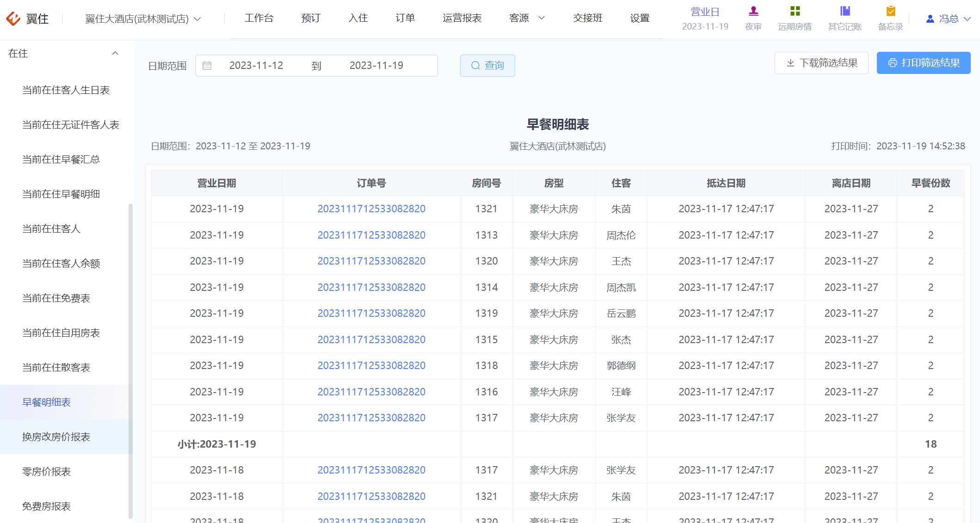
Task: Open the 设置 menu
Action: (640, 18)
